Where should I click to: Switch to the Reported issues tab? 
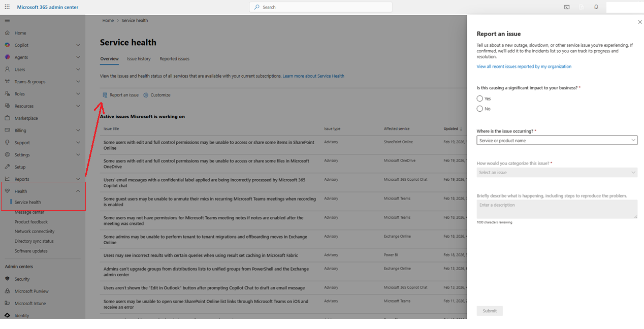coord(174,59)
